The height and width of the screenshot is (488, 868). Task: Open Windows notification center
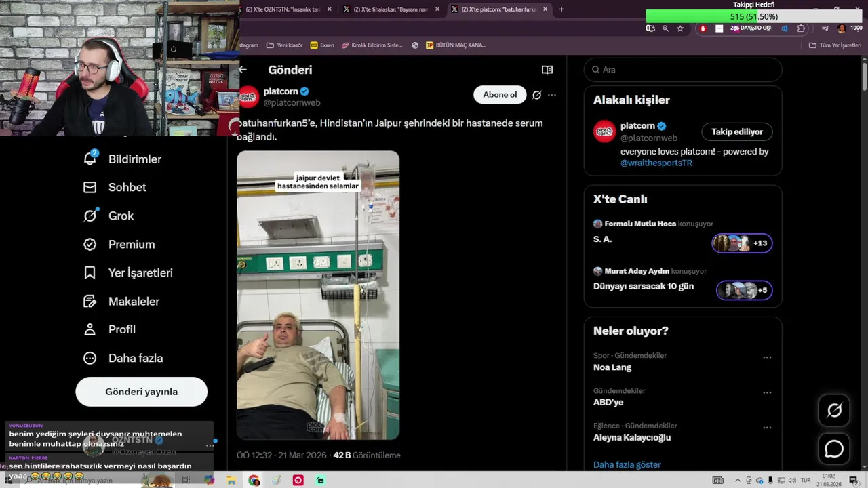coord(854,481)
